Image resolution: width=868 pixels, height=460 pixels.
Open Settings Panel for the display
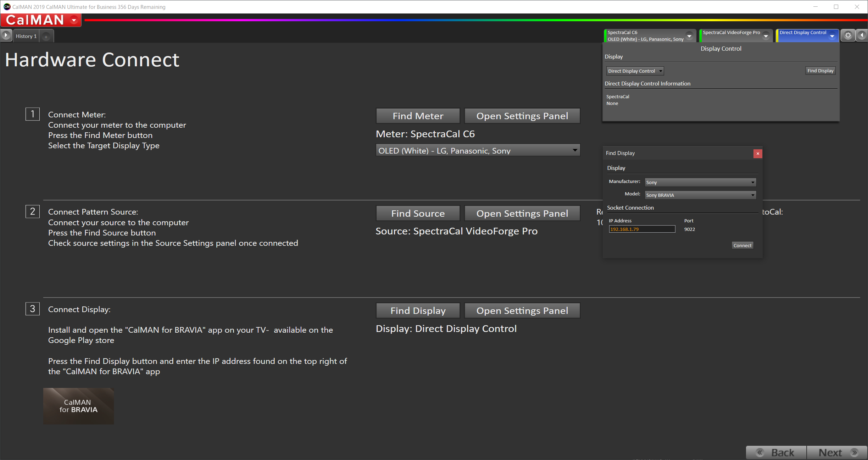pyautogui.click(x=522, y=311)
